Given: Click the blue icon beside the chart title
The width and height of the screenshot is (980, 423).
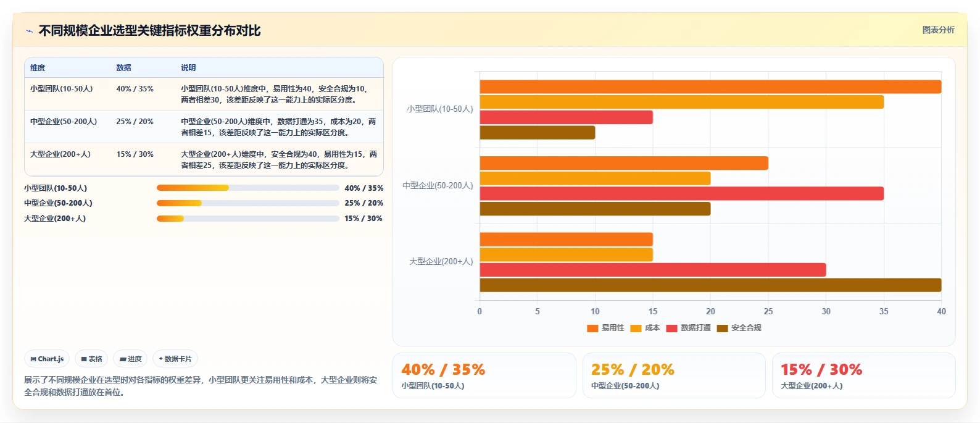Looking at the screenshot, I should (x=29, y=31).
